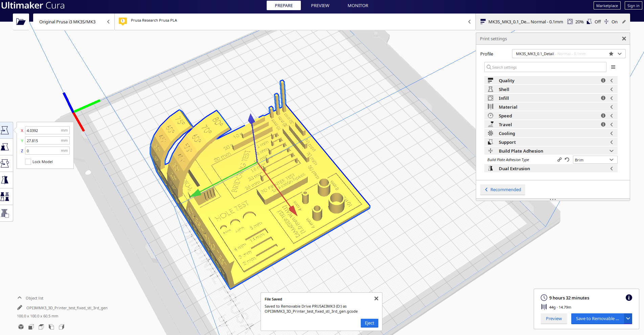Open the Marketplace
644x335 pixels.
click(607, 5)
